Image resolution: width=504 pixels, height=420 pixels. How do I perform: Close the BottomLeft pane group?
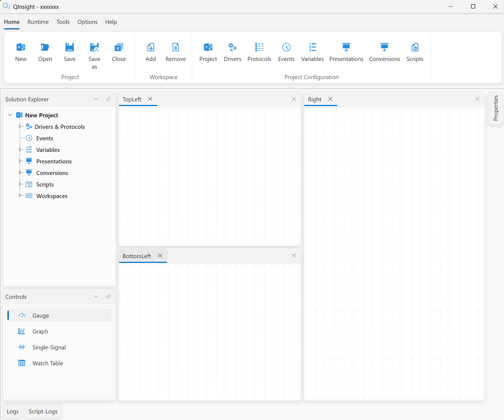(x=294, y=256)
